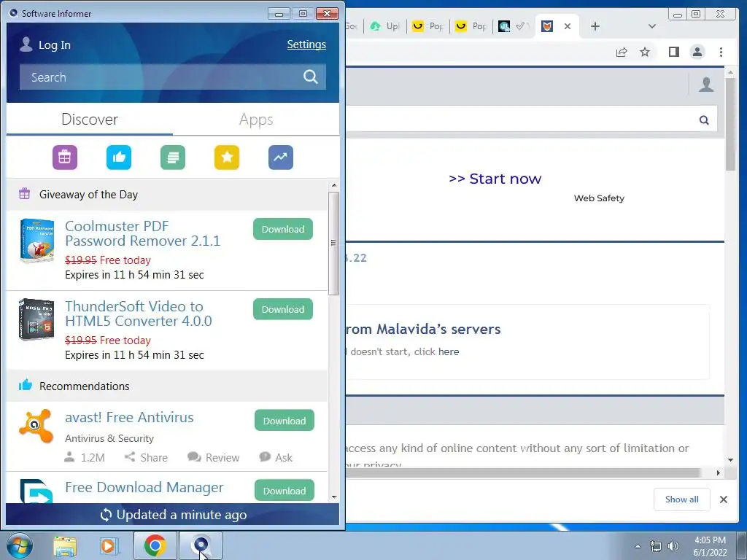Viewport: 747px width, 560px height.
Task: Open the Giveaway of the Day category icon
Action: pos(65,157)
